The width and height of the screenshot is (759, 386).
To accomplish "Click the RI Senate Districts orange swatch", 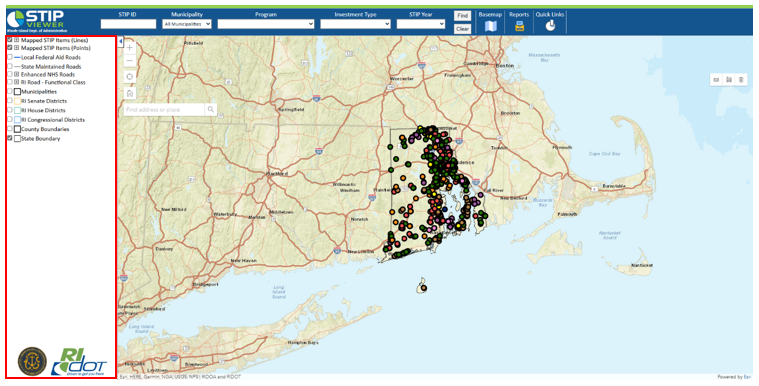I will tap(17, 101).
